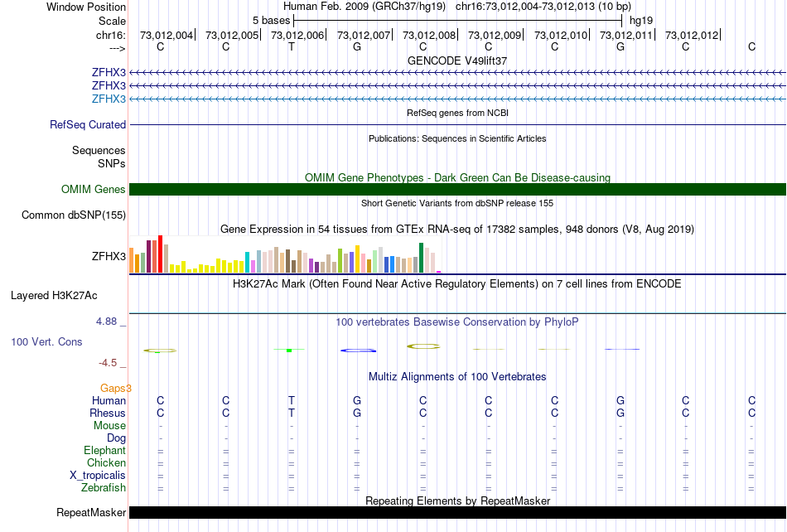
Task: Click Short Genetic Variants from dbSNP title
Action: pyautogui.click(x=457, y=203)
